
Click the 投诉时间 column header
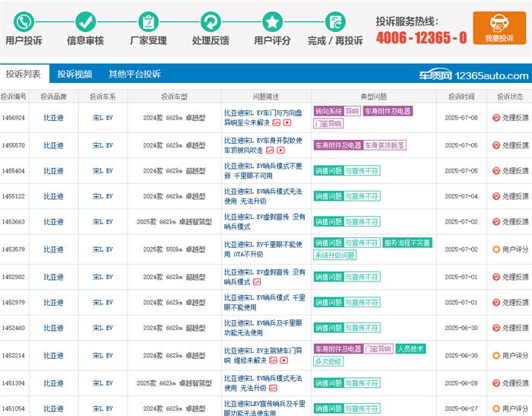(461, 97)
